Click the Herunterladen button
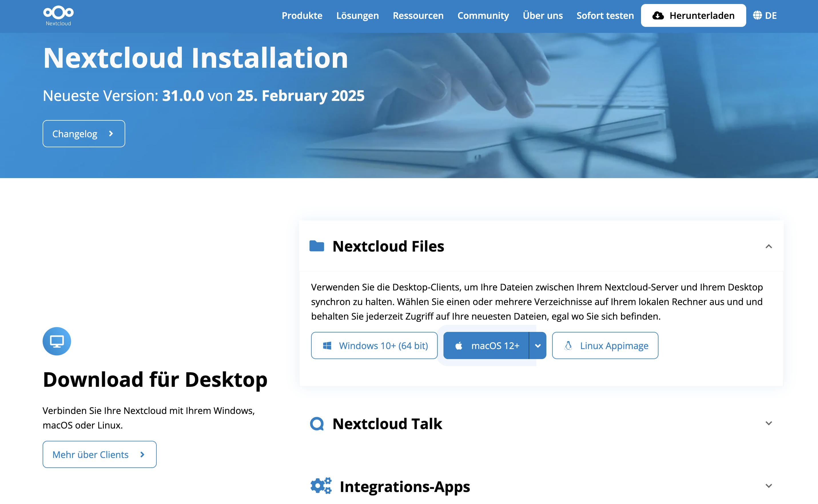 (693, 15)
